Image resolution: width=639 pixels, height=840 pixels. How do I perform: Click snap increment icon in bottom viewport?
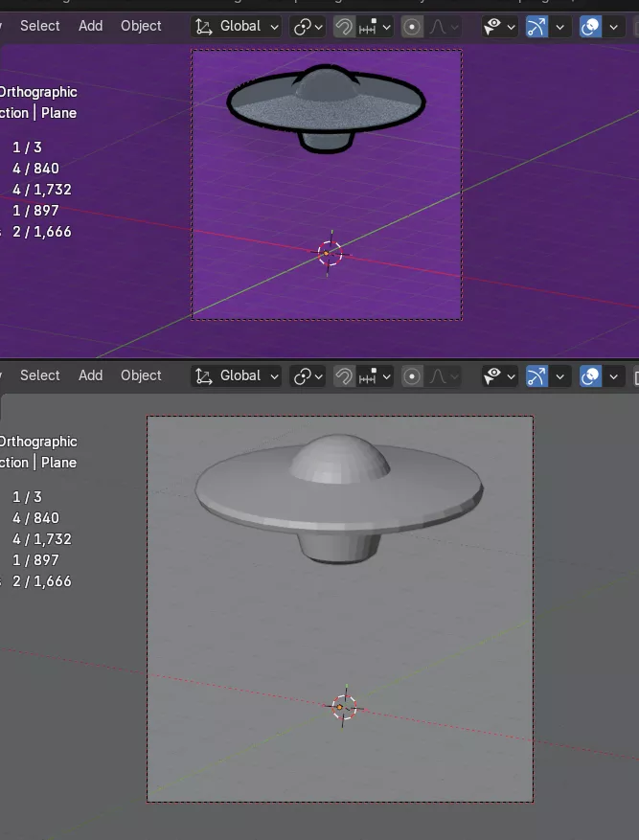click(x=368, y=376)
